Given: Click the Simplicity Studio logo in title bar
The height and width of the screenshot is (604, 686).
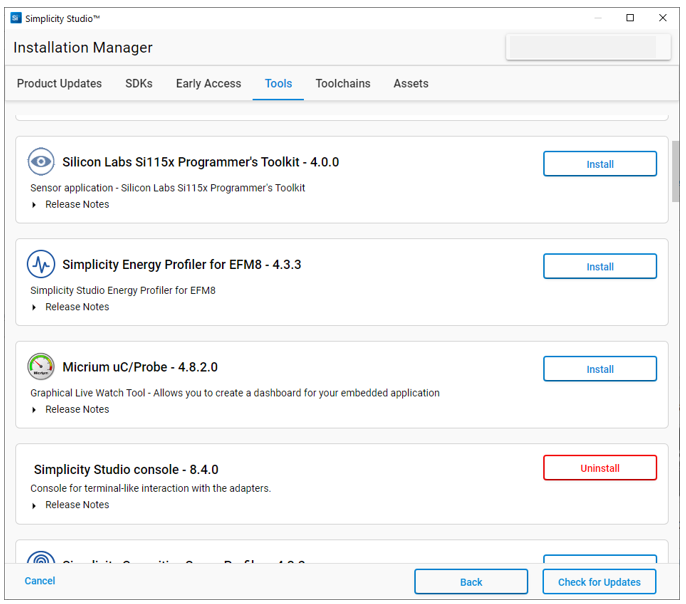Looking at the screenshot, I should tap(16, 18).
